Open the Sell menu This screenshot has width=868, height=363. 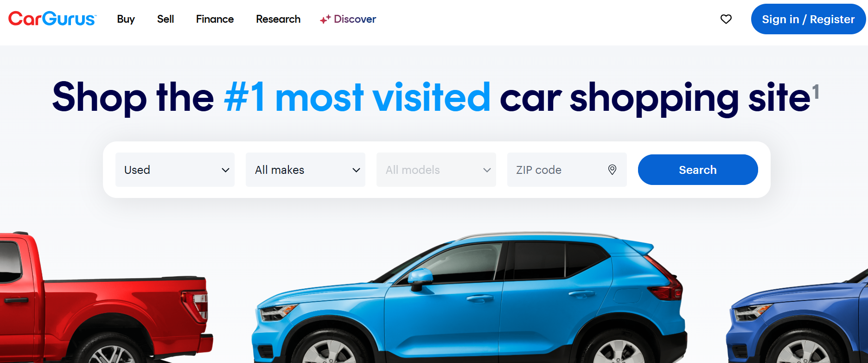tap(166, 19)
